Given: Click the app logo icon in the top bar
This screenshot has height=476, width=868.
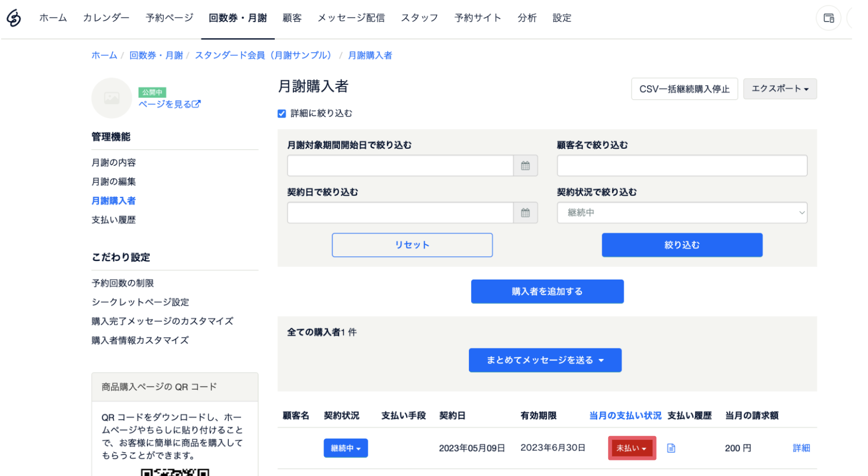Looking at the screenshot, I should (x=14, y=18).
